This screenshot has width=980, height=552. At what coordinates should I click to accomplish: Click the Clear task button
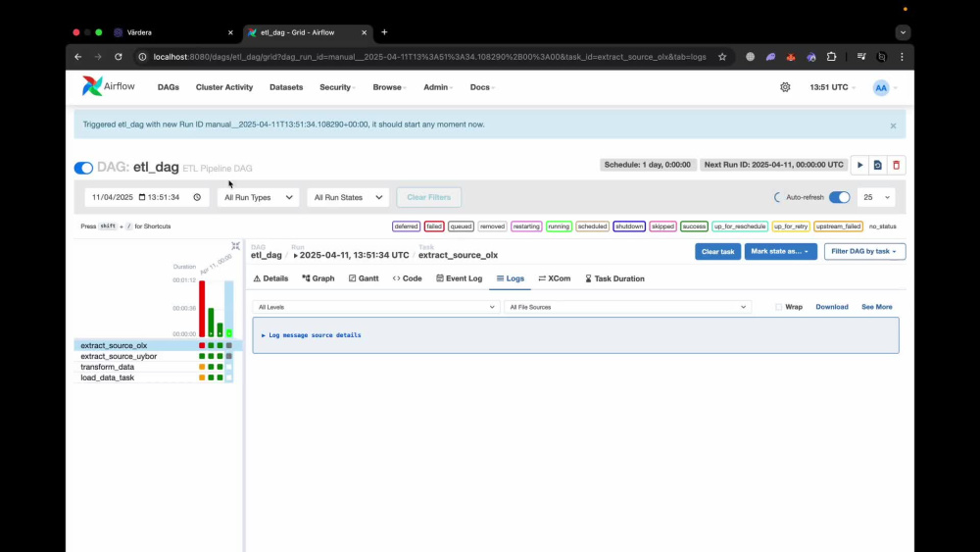point(717,251)
